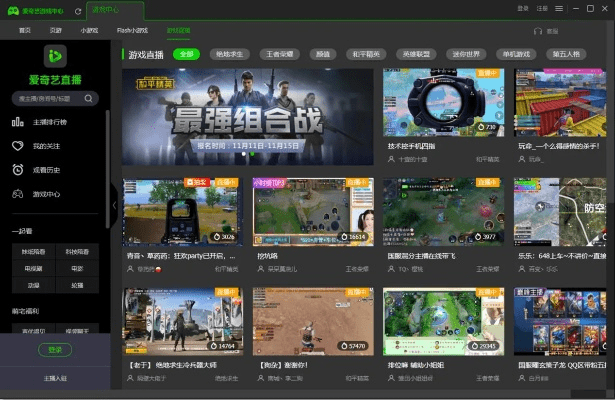The width and height of the screenshot is (615, 400).
Task: Open the 游戏中心 gamepad icon in sidebar
Action: [x=18, y=194]
